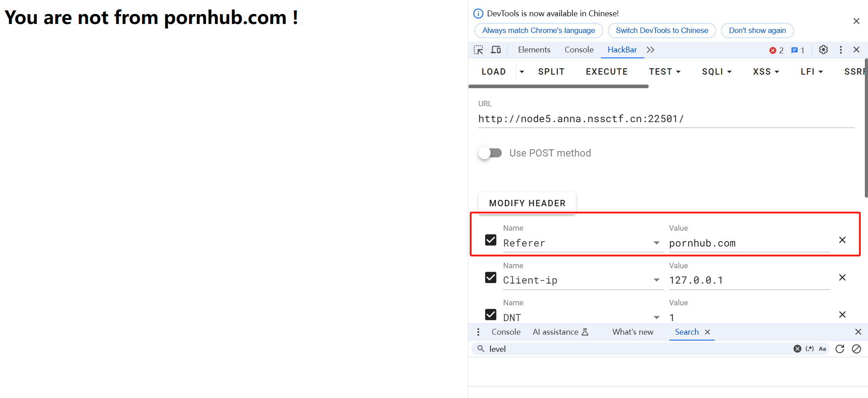Screen dimensions: 868x398
Task: Clear the search query text
Action: (797, 349)
